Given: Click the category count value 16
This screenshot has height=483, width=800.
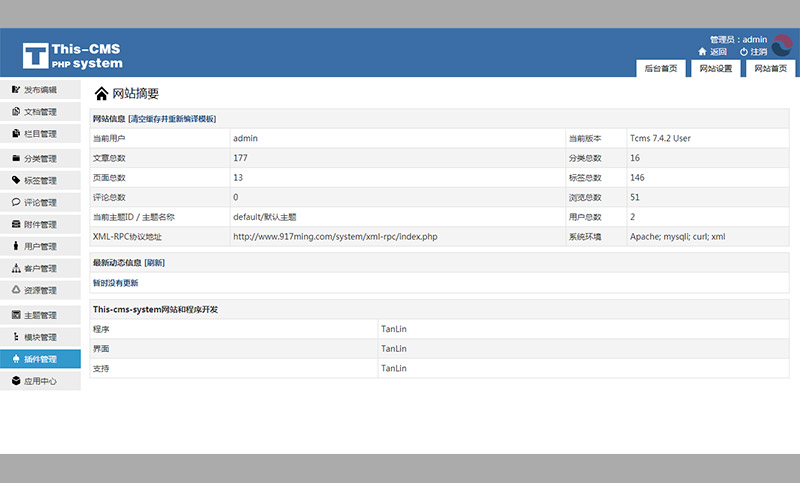Looking at the screenshot, I should point(635,158).
